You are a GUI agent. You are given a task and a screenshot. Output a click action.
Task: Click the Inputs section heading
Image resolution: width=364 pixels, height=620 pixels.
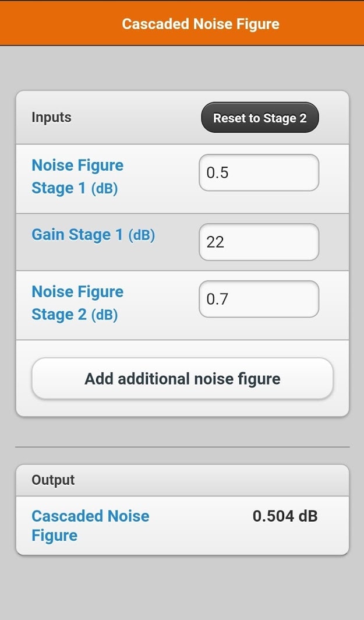(51, 117)
